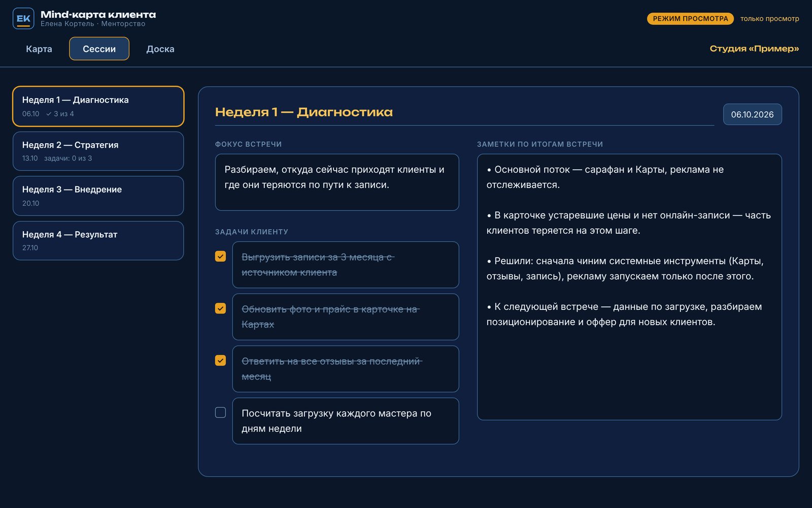
Task: Click the ФОКУС ВСТРЕЧИ section label
Action: click(248, 144)
